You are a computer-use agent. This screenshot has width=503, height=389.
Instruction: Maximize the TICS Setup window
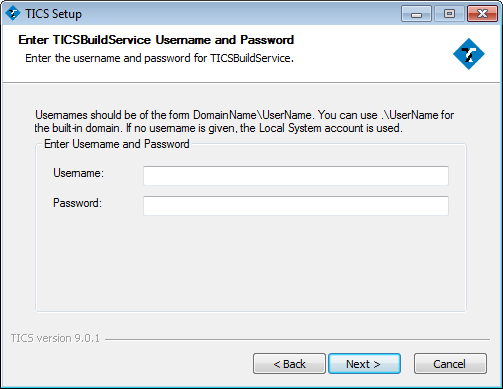pyautogui.click(x=449, y=14)
